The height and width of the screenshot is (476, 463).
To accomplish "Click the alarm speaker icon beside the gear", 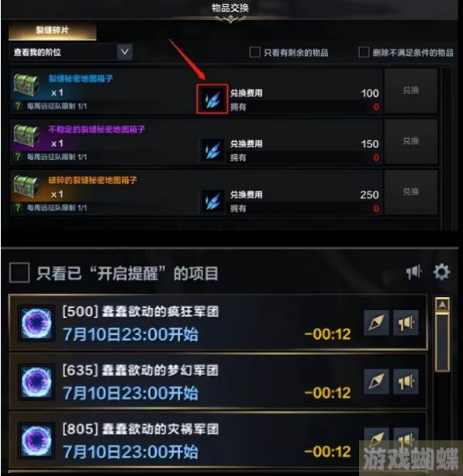I will (x=414, y=272).
